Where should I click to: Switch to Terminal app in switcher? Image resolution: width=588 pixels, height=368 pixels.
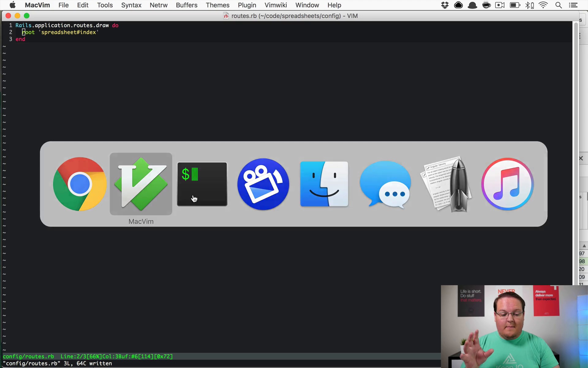coord(202,184)
